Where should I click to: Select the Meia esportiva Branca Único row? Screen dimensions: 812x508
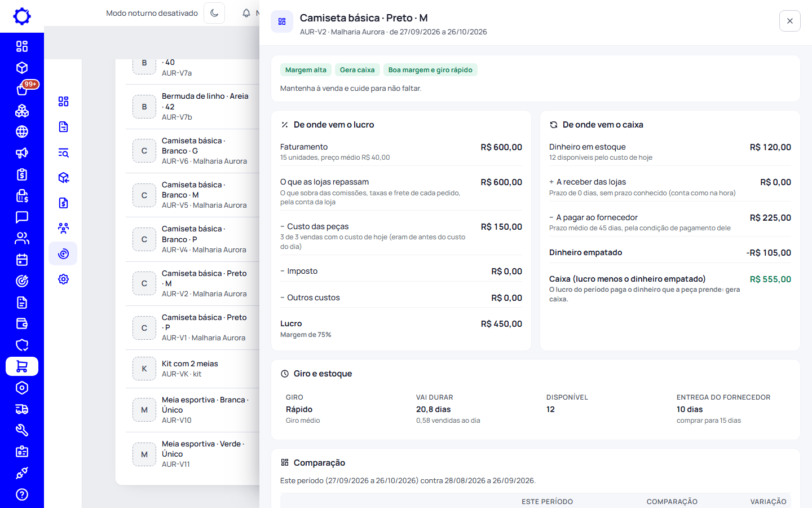pos(192,410)
